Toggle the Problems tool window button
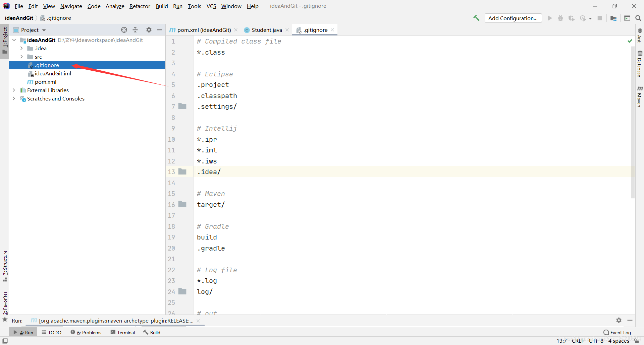The image size is (644, 345). [86, 332]
